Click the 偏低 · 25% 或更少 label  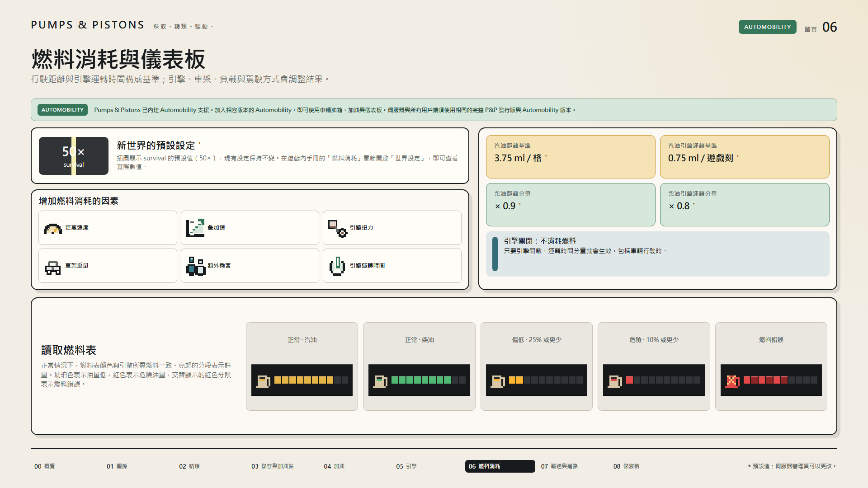click(x=537, y=340)
